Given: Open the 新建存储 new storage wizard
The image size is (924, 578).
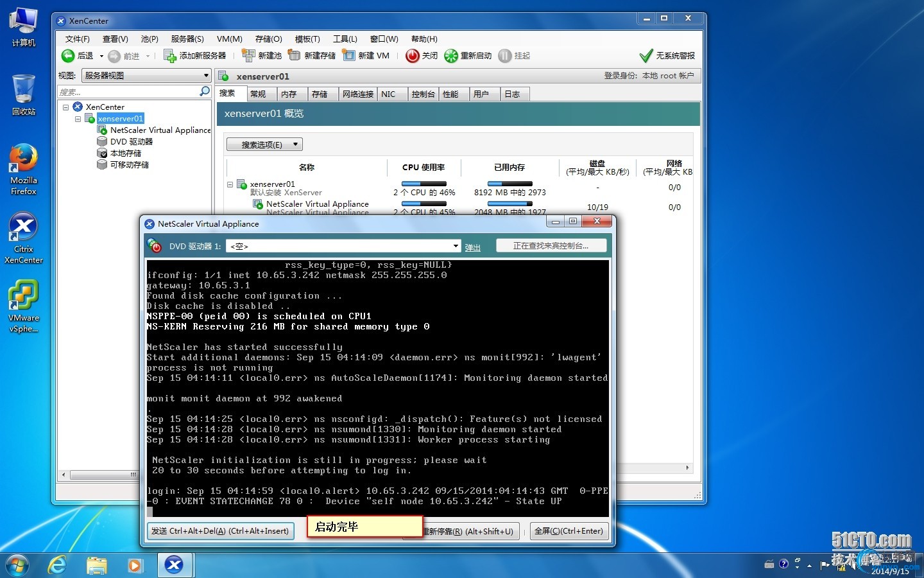Looking at the screenshot, I should [312, 56].
